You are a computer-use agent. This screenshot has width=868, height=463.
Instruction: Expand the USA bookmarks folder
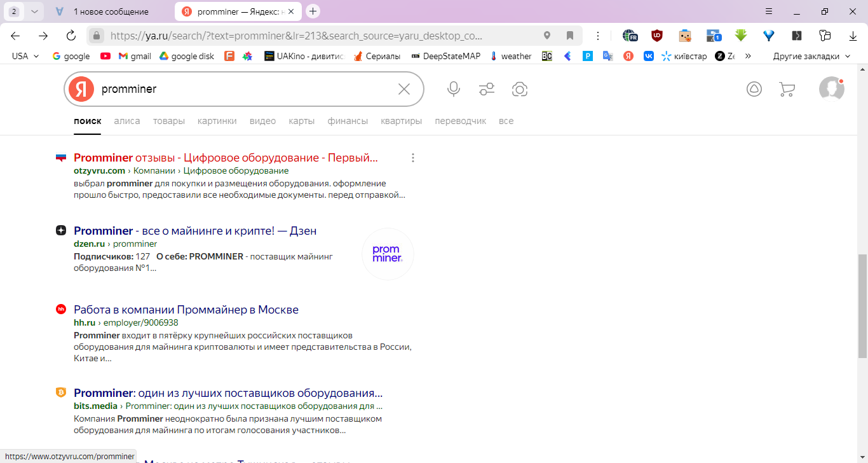click(25, 56)
